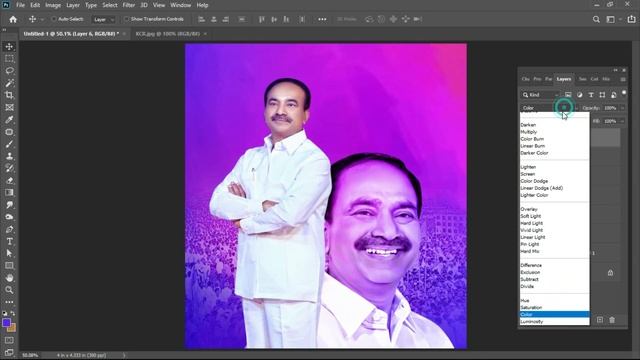Select the Dodge tool
The height and width of the screenshot is (360, 640).
tap(9, 217)
